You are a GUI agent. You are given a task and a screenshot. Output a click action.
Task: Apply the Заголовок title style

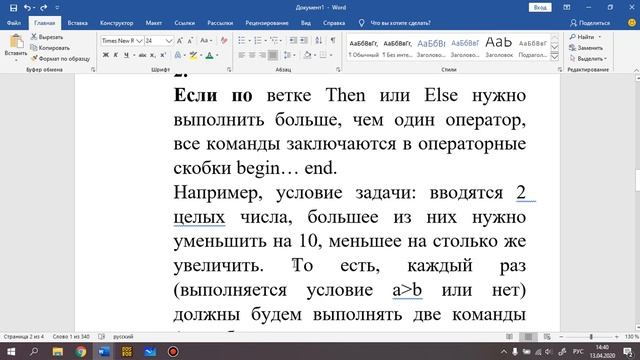click(499, 48)
